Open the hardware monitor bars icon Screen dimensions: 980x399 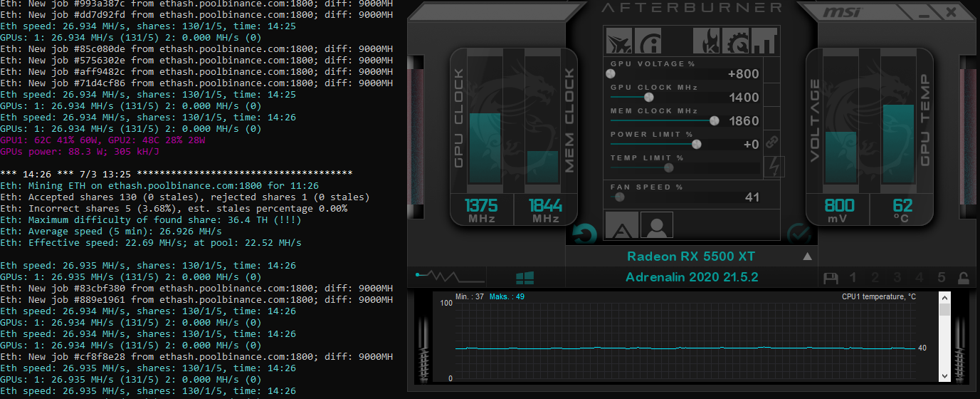(763, 42)
